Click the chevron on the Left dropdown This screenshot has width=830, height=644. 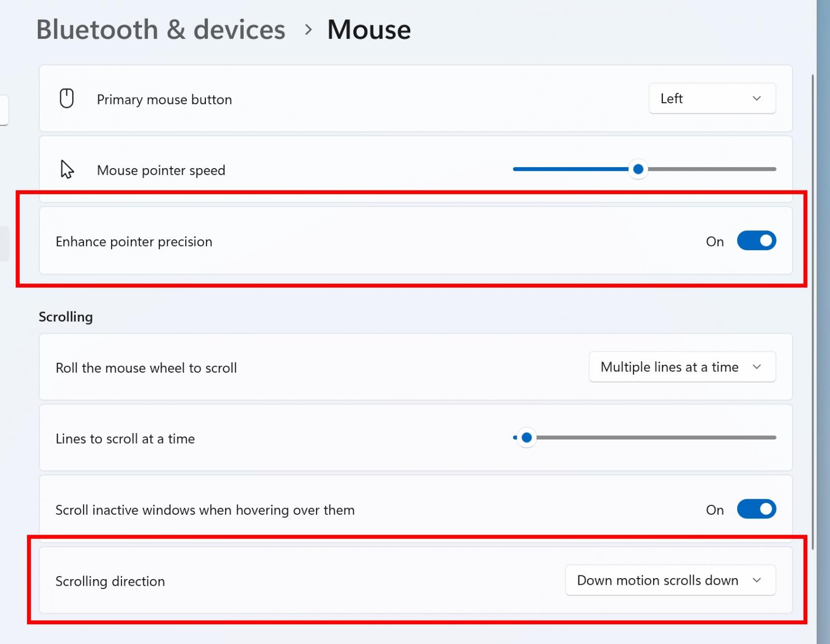(x=756, y=98)
